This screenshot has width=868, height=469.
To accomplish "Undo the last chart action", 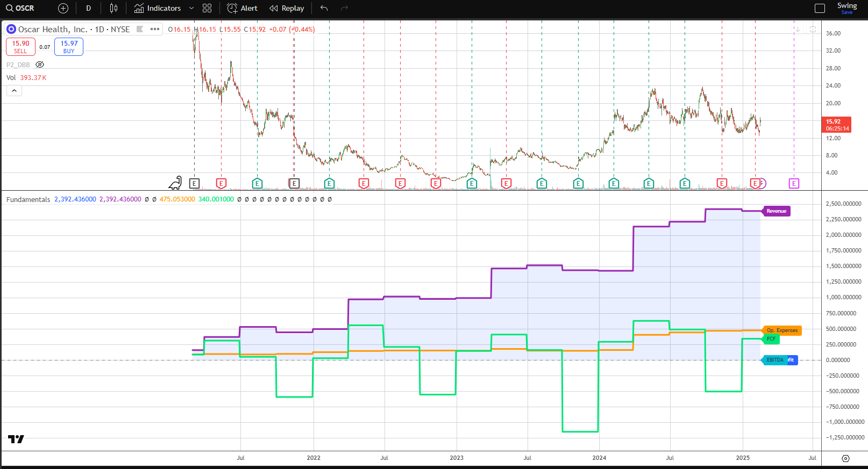I will (x=324, y=8).
